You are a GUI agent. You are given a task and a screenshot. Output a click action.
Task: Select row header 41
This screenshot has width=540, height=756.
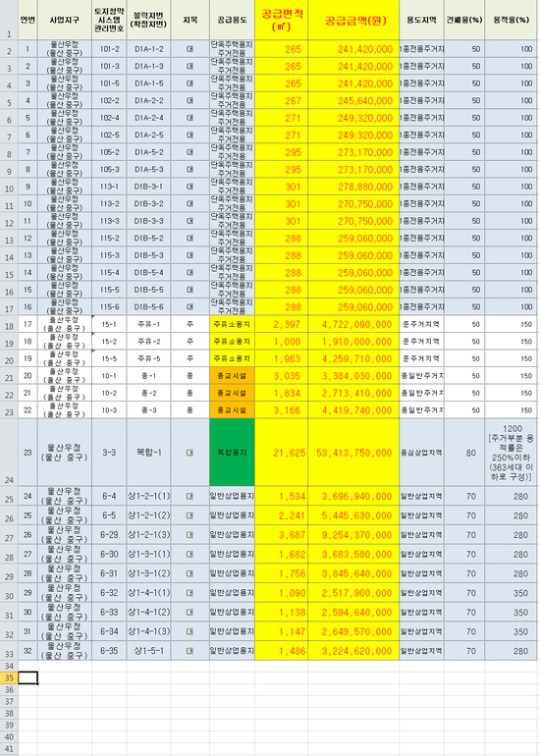point(9,749)
